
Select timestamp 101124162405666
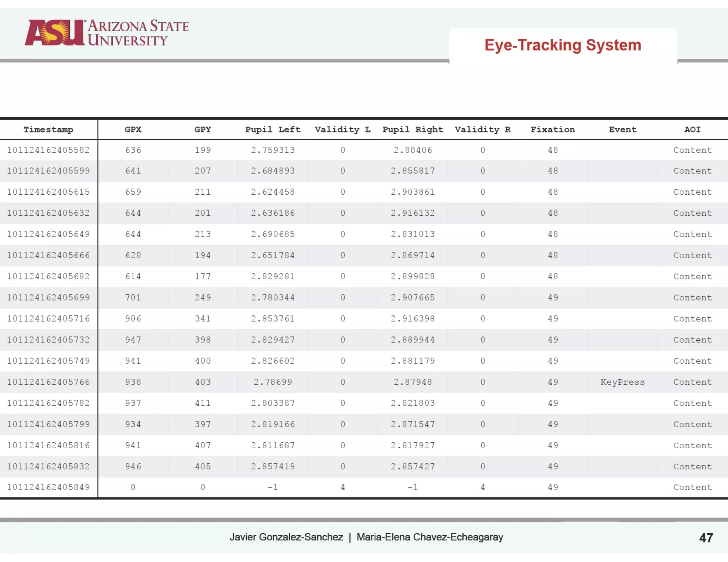pos(48,255)
